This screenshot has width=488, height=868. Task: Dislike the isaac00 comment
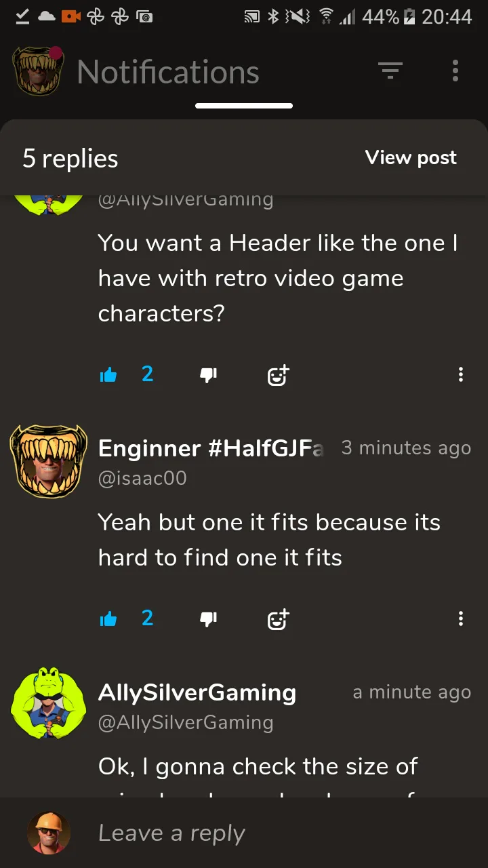point(208,618)
